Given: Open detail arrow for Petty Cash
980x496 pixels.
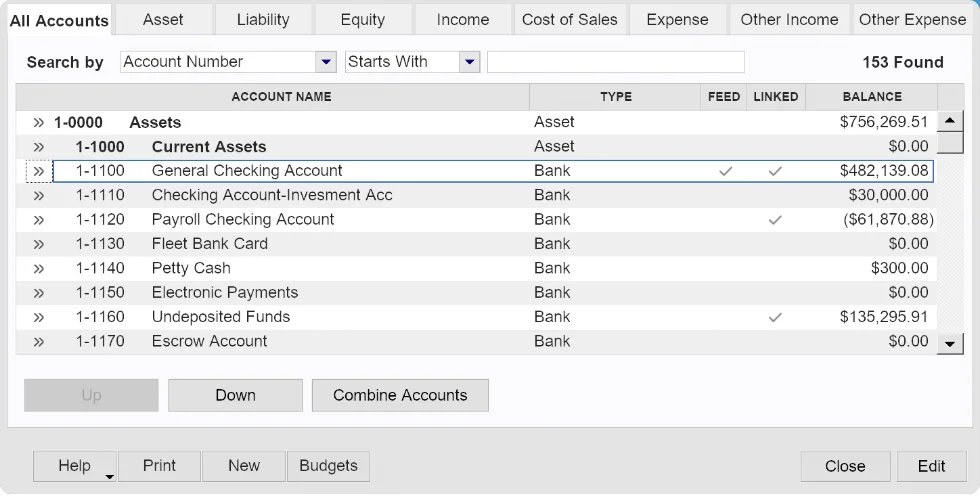Looking at the screenshot, I should click(x=39, y=269).
